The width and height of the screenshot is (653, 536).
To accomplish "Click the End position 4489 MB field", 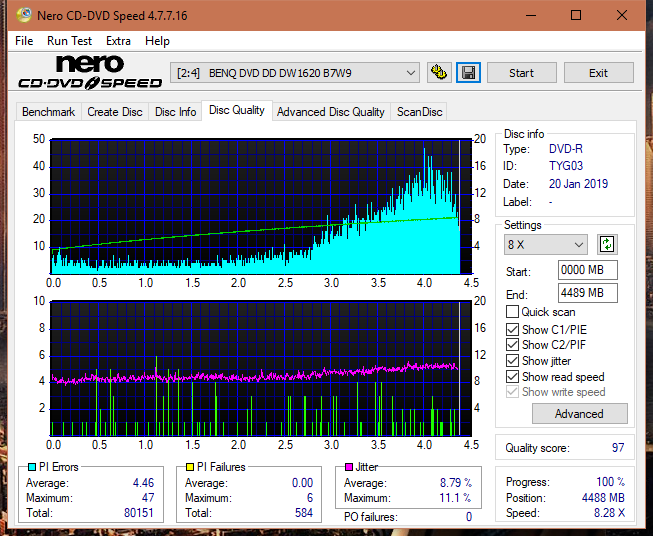I will pos(587,293).
